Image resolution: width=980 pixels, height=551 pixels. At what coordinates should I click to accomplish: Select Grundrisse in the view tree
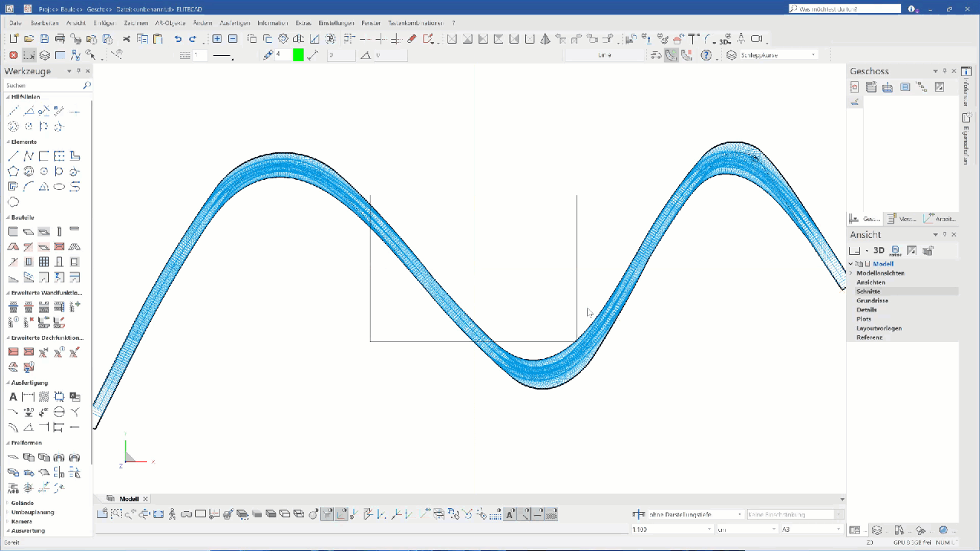(x=872, y=301)
